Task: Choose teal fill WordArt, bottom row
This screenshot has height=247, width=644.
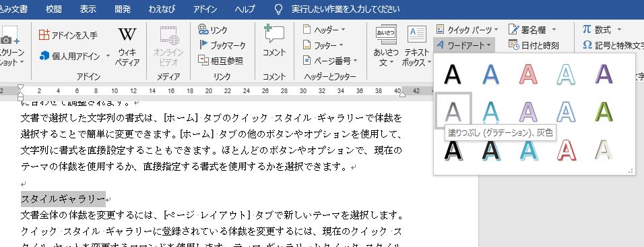Action: 528,150
